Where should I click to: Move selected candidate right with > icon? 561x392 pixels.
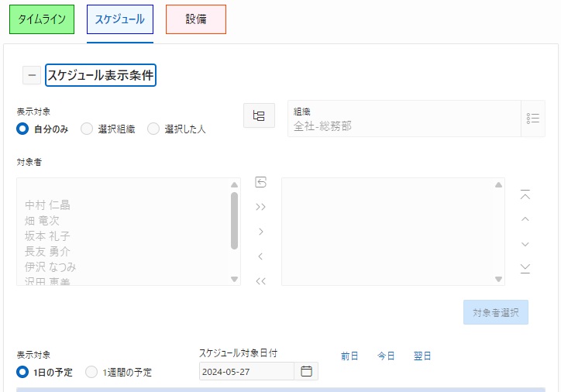(261, 232)
